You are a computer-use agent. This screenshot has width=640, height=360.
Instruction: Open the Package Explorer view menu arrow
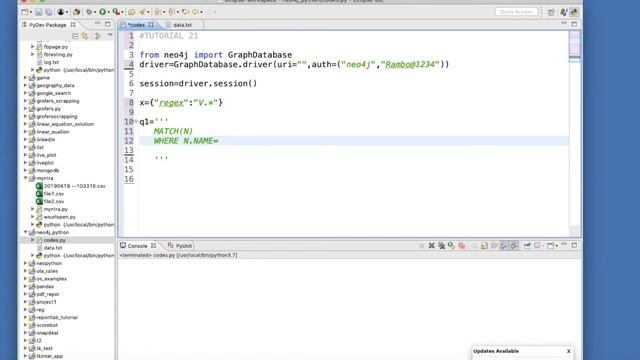click(110, 36)
